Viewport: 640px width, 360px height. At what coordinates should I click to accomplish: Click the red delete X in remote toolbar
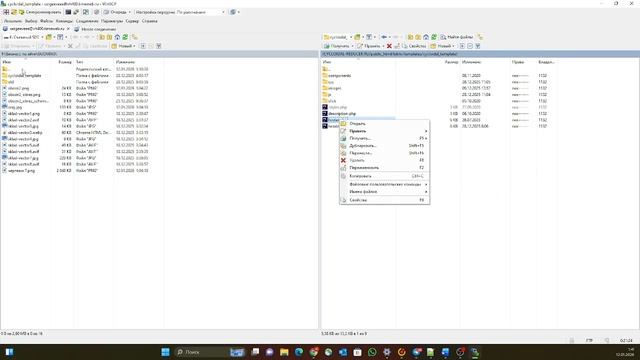(389, 46)
